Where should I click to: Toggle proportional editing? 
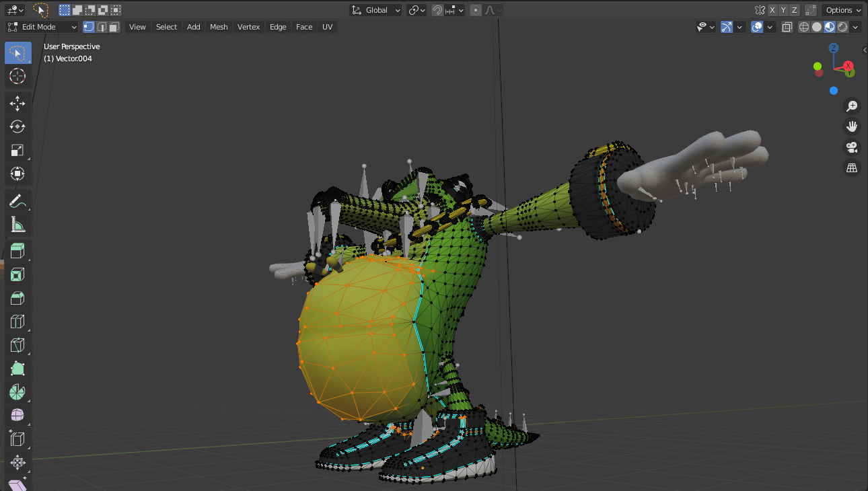tap(476, 10)
